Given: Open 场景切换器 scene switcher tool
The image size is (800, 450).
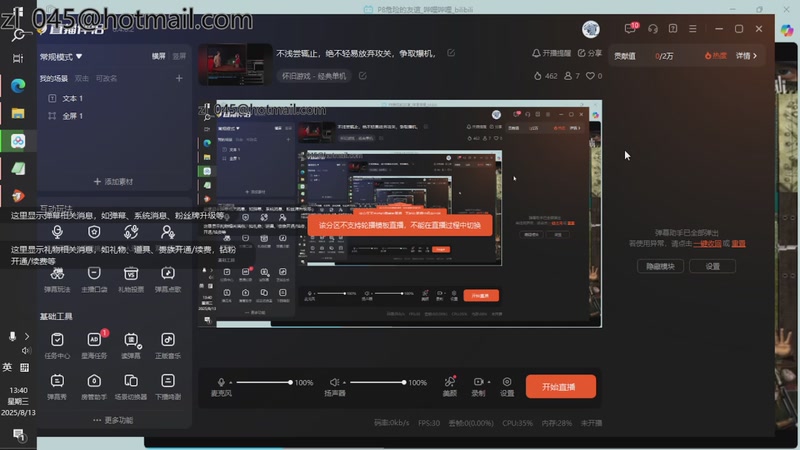Looking at the screenshot, I should (131, 386).
